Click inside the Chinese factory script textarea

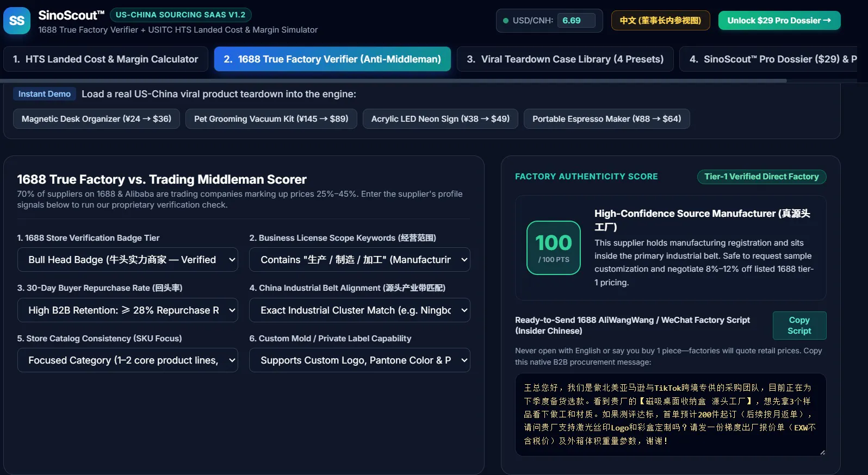(x=671, y=415)
